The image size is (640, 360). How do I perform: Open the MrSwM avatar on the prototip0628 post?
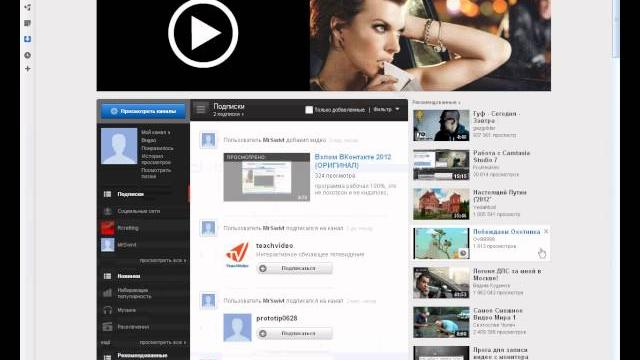pyautogui.click(x=208, y=300)
